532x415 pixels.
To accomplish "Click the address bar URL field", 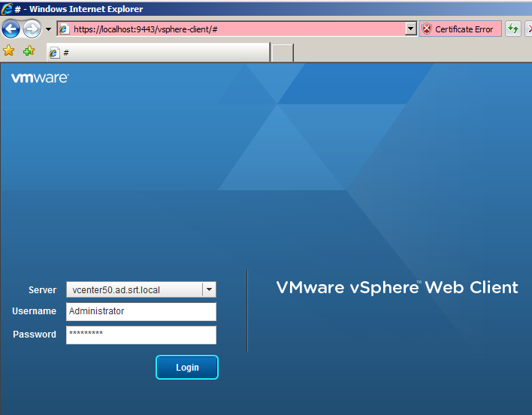I will (x=237, y=29).
